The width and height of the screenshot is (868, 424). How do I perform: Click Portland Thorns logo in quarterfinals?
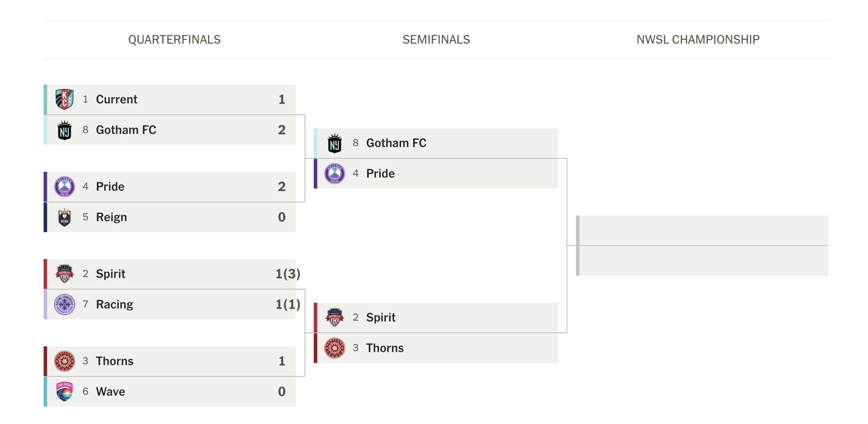point(64,361)
